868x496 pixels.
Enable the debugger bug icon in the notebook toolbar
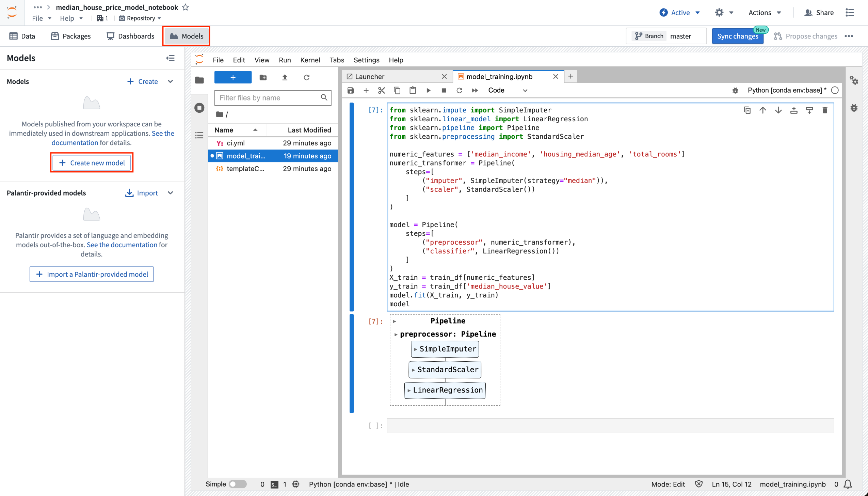click(735, 90)
